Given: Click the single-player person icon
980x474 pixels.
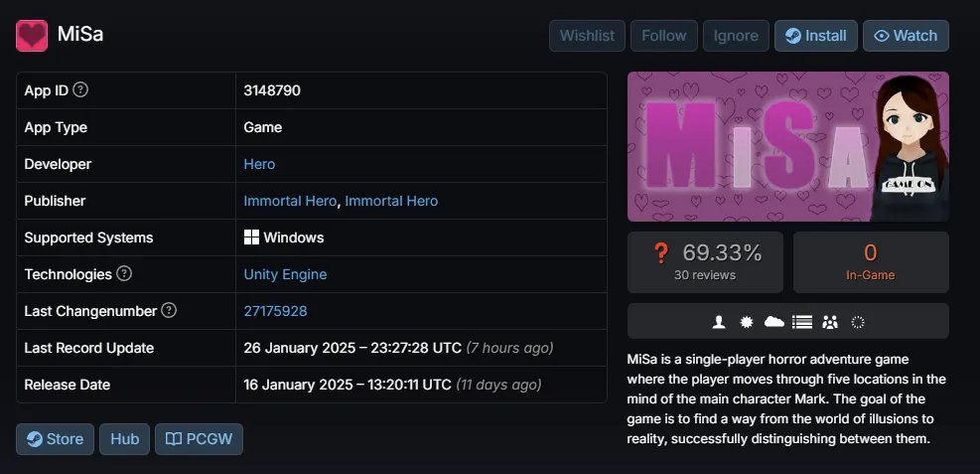Looking at the screenshot, I should [x=719, y=321].
